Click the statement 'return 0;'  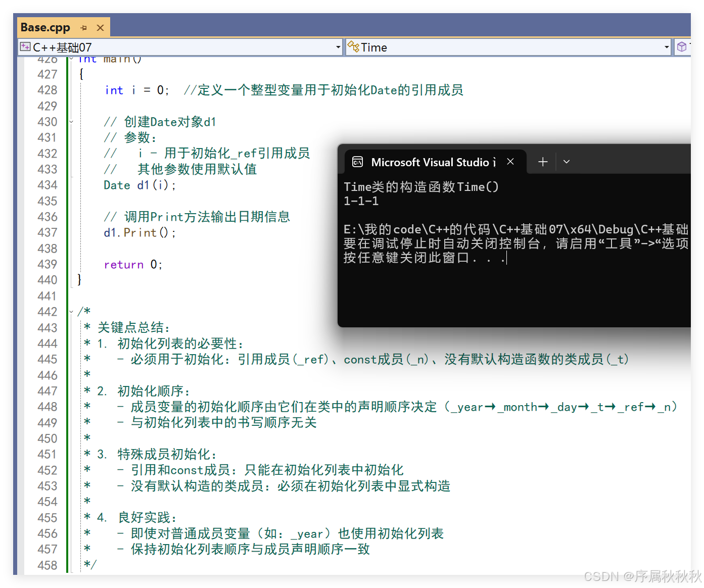(133, 265)
